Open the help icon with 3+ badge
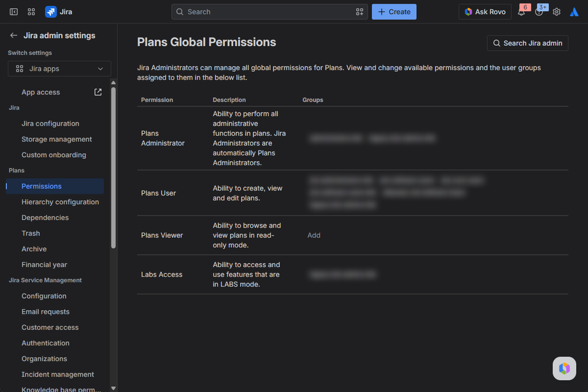 click(539, 12)
